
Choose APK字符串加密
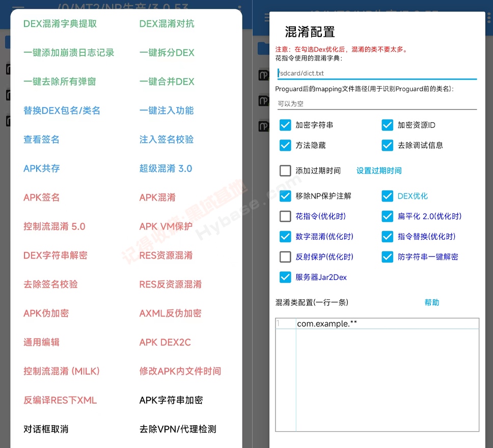pos(171,400)
